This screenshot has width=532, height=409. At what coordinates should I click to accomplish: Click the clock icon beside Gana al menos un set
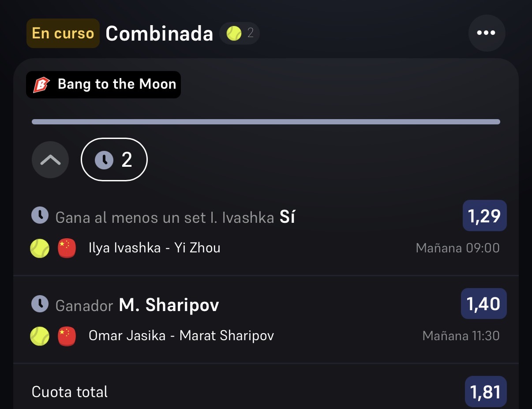click(40, 216)
